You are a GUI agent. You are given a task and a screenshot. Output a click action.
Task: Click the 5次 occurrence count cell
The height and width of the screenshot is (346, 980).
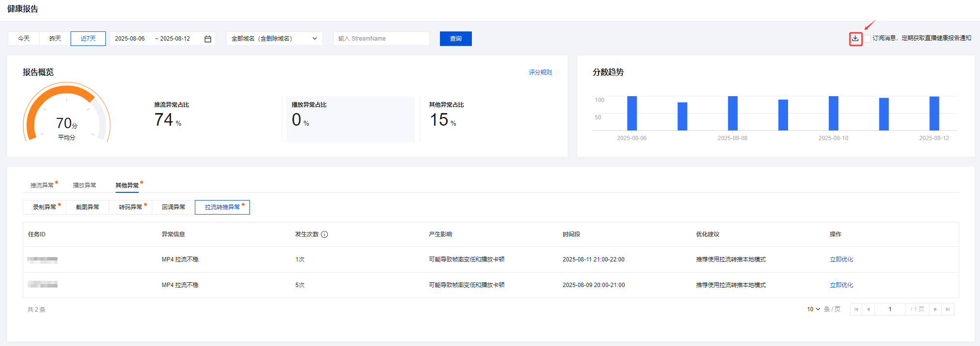coord(300,285)
